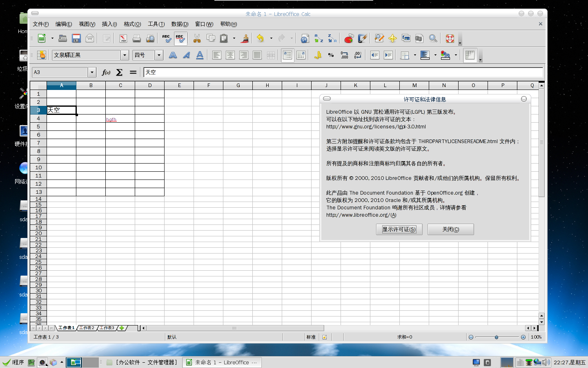Select cell C4 containing hgfh
The image size is (588, 368).
pos(120,119)
